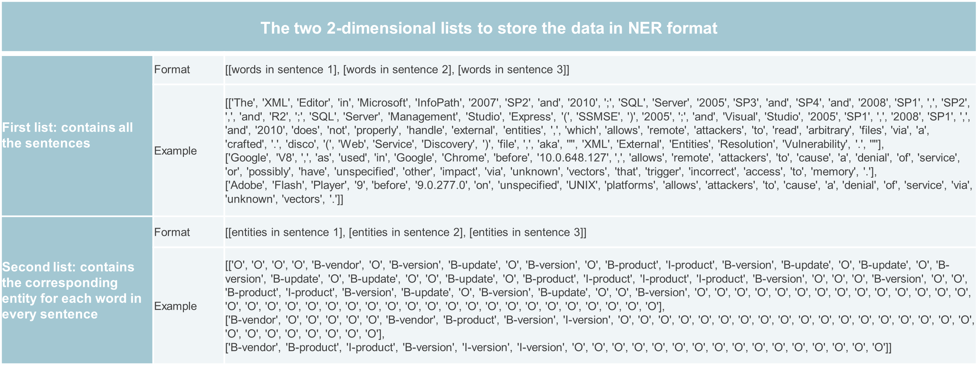Click the "[words in sentence 3]]" text
Image resolution: width=980 pixels, height=366 pixels.
[x=513, y=70]
